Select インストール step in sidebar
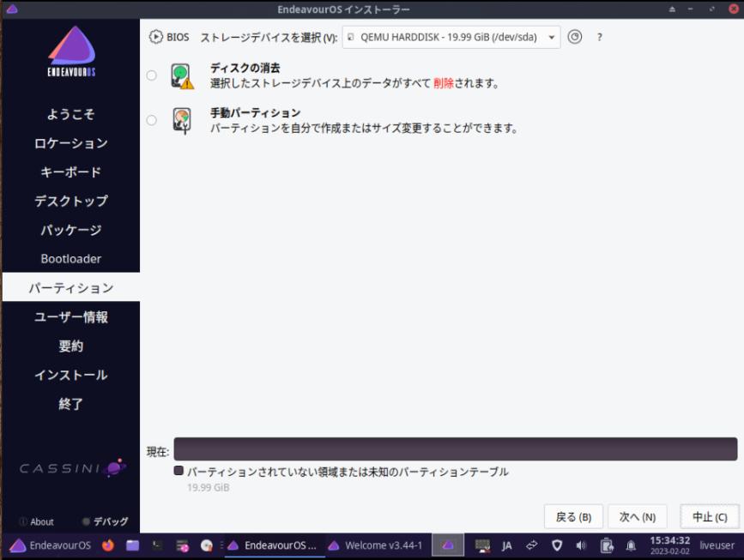744x560 pixels. point(71,375)
